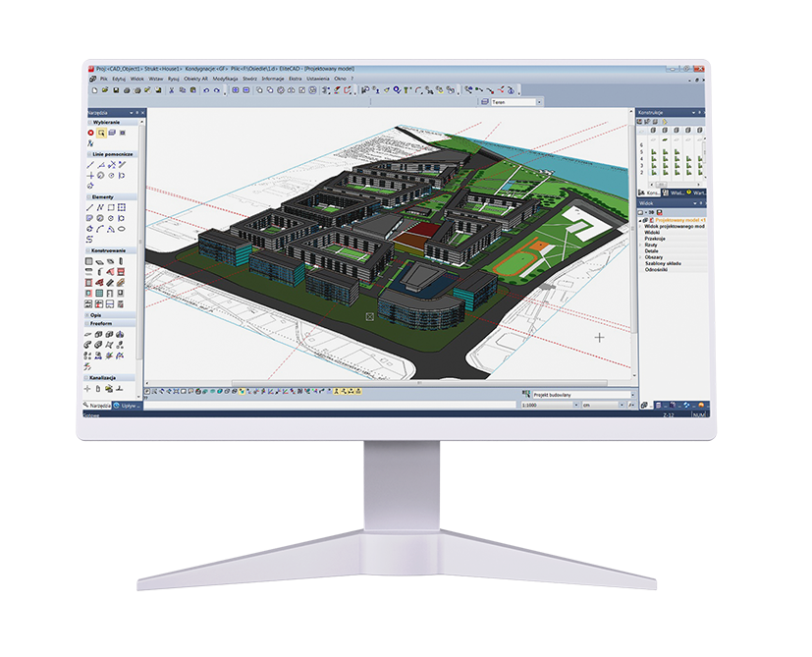Screen dimensions: 812x657
Task: Select Przekroje in the Widok tree
Action: click(657, 238)
